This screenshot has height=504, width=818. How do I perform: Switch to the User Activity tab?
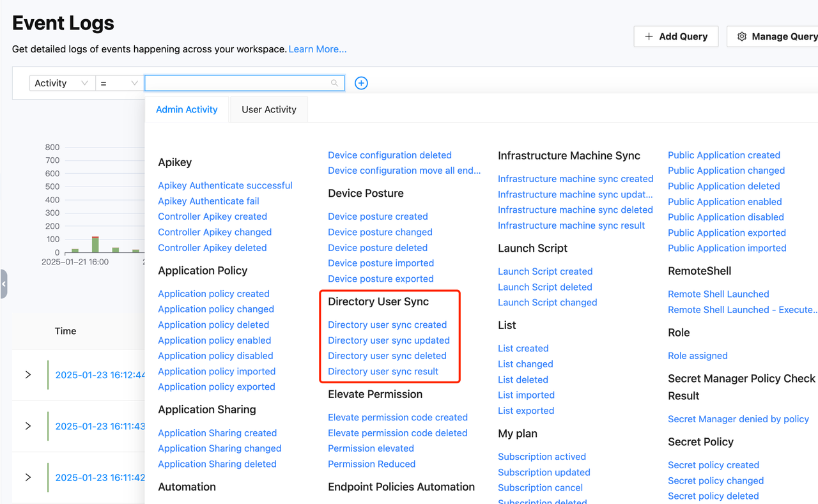(x=269, y=109)
